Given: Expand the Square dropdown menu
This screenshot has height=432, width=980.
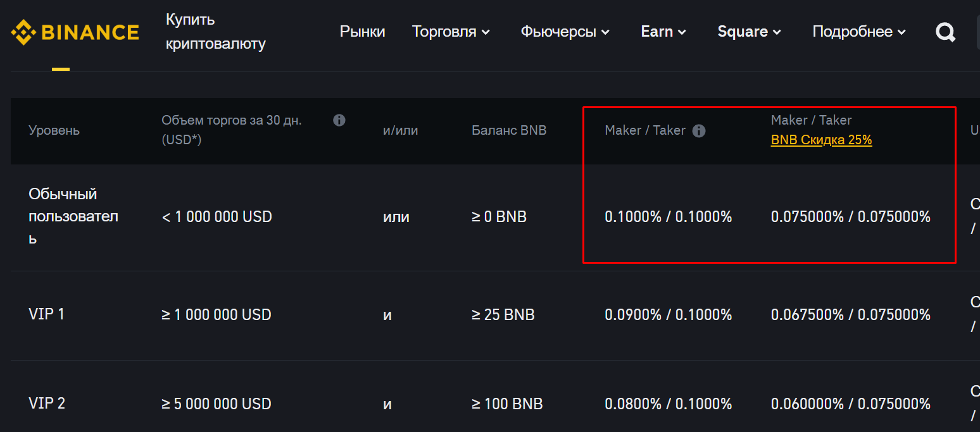Looking at the screenshot, I should [x=749, y=32].
